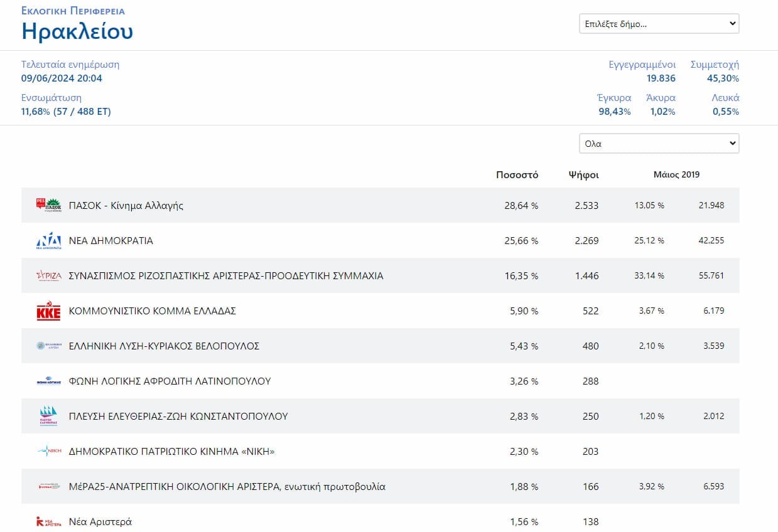Click the Συμμετοχή label
This screenshot has height=532, width=778.
(715, 64)
